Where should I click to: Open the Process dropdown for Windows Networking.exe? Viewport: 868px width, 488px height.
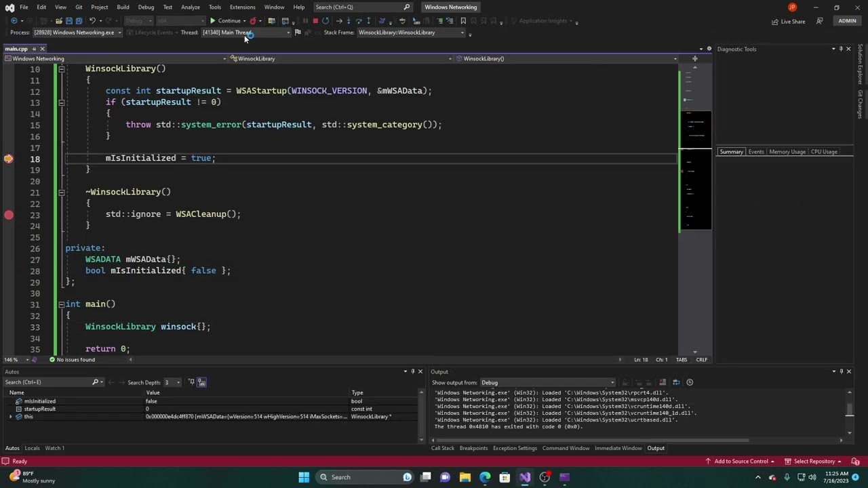[x=78, y=33]
